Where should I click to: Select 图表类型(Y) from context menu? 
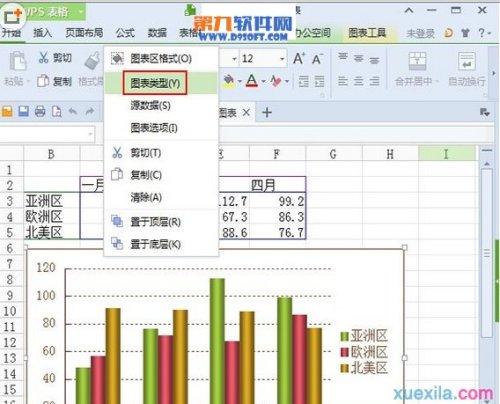(155, 83)
